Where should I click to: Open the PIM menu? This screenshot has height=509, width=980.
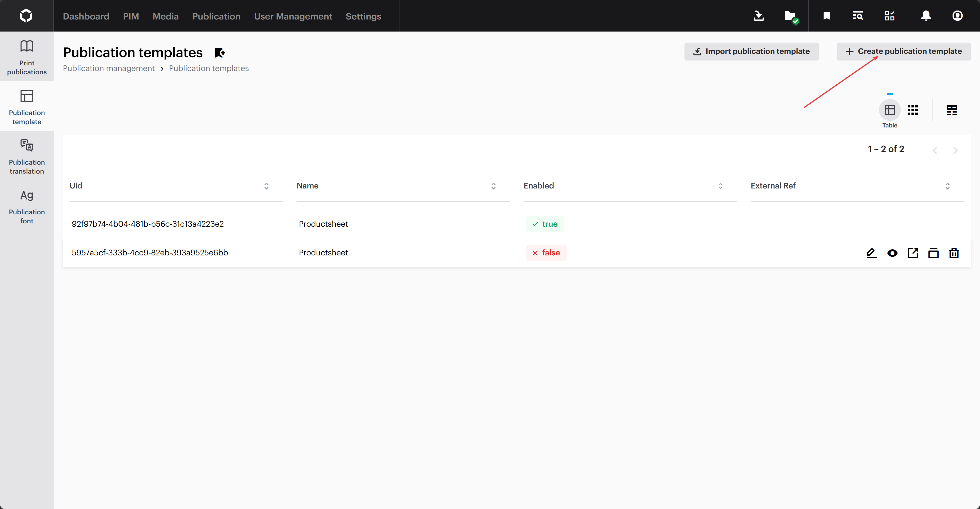[131, 16]
